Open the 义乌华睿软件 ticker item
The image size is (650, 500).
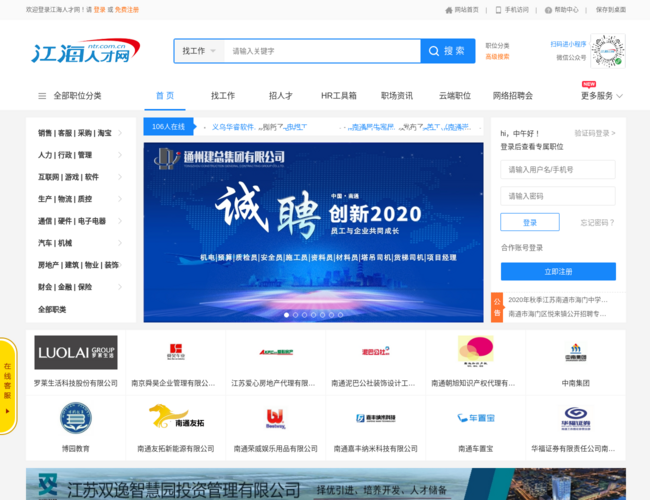coord(233,127)
